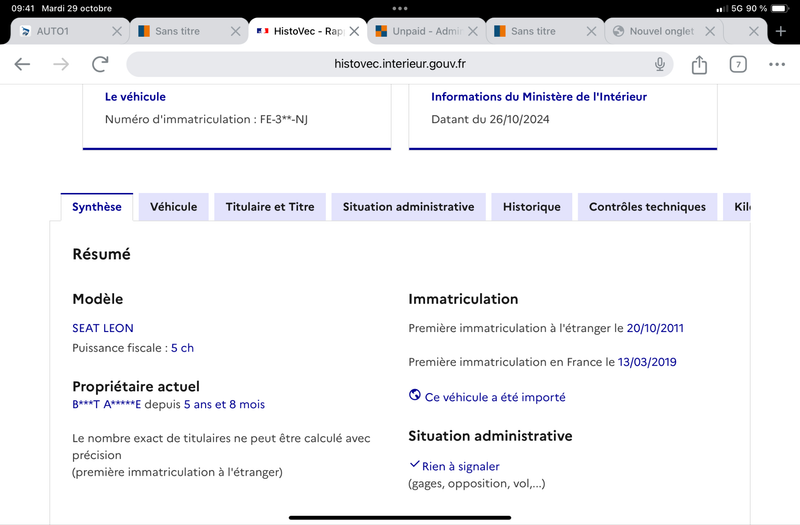This screenshot has height=525, width=800.
Task: Click the 5 ch fiscal power value
Action: (182, 348)
